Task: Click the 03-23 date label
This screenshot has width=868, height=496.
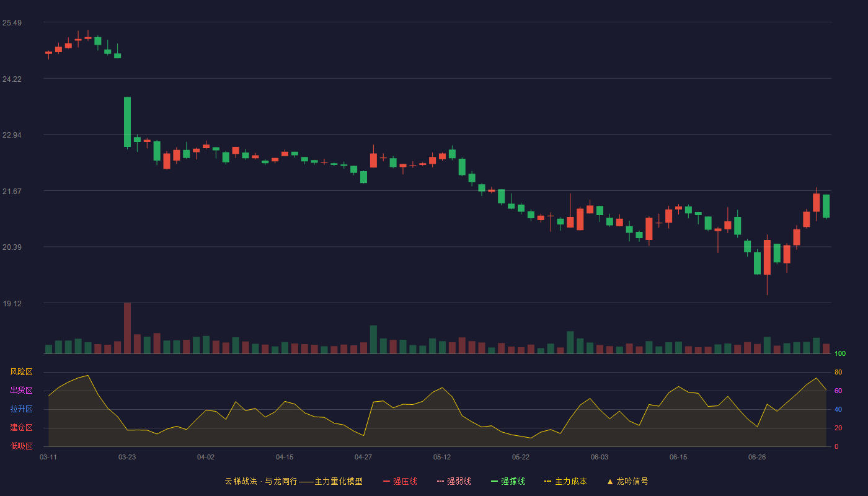Action: (127, 457)
